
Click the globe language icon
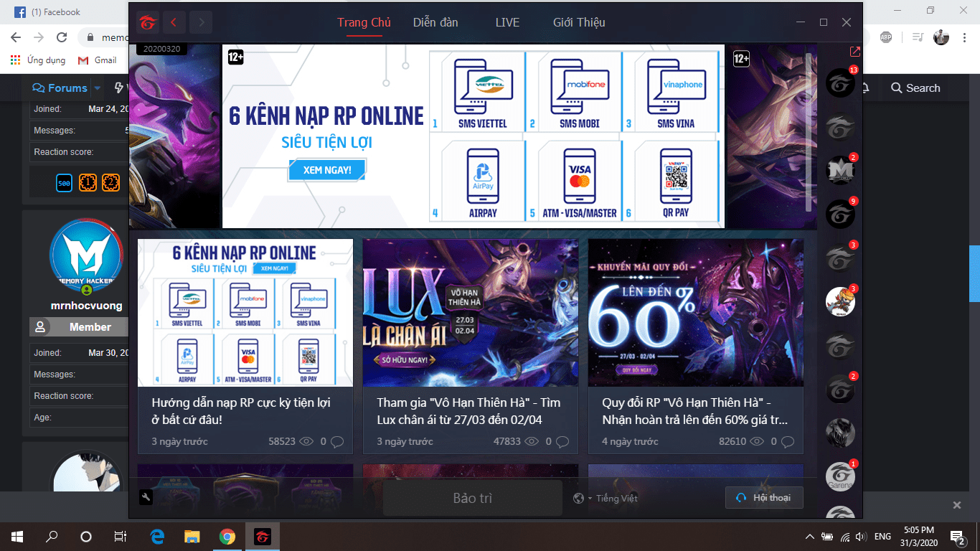579,499
